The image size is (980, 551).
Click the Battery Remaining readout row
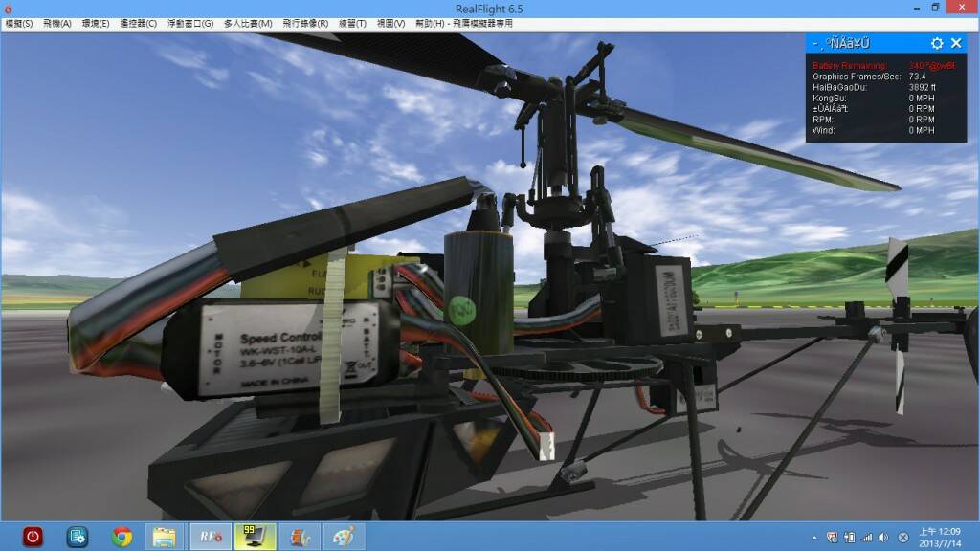tap(883, 66)
